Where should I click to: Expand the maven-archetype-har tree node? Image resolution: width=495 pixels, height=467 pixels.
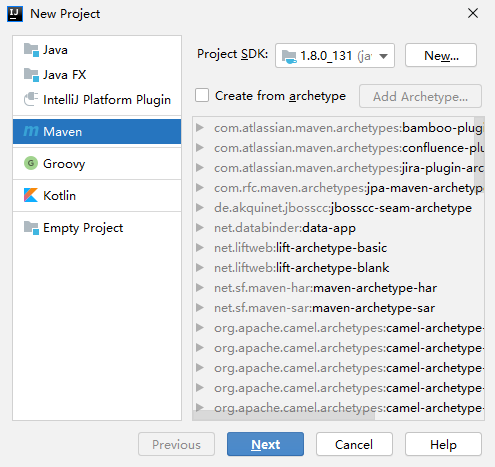[200, 287]
